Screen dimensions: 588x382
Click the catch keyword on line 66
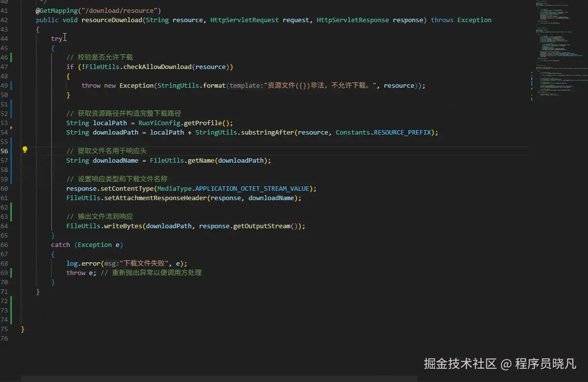click(x=60, y=245)
